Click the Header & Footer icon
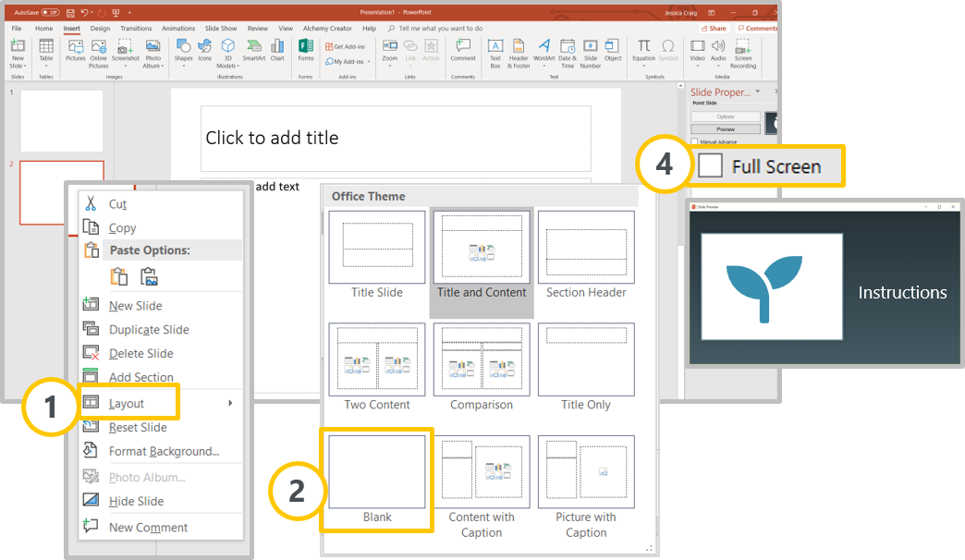965x560 pixels. click(519, 52)
